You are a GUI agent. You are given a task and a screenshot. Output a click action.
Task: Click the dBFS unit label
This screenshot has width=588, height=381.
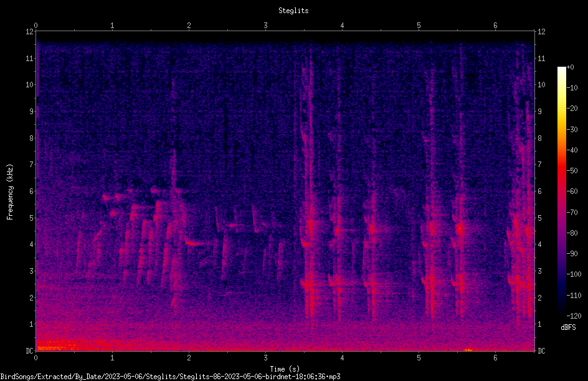coord(568,327)
